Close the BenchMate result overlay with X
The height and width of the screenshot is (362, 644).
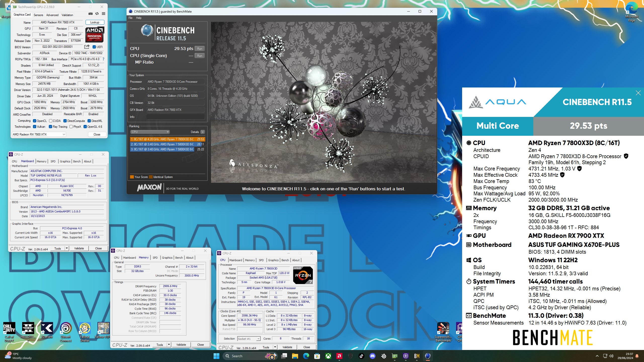638,93
